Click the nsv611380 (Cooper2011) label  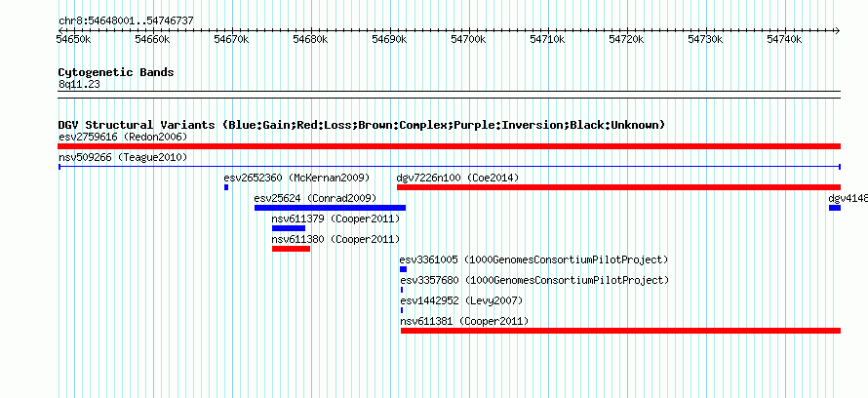point(335,239)
